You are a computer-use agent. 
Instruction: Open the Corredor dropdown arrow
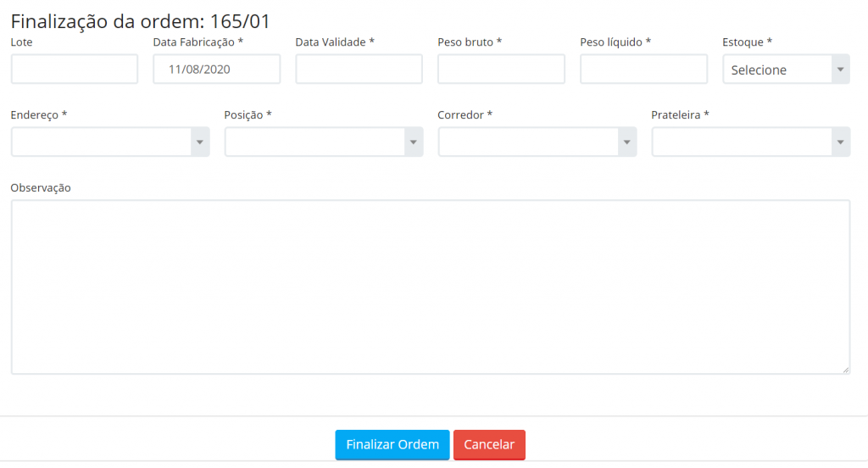click(627, 142)
